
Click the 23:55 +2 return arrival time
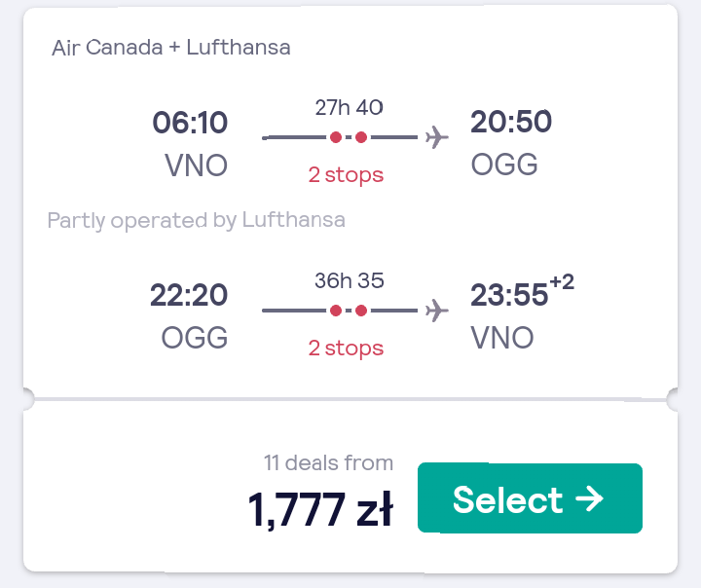tap(522, 291)
